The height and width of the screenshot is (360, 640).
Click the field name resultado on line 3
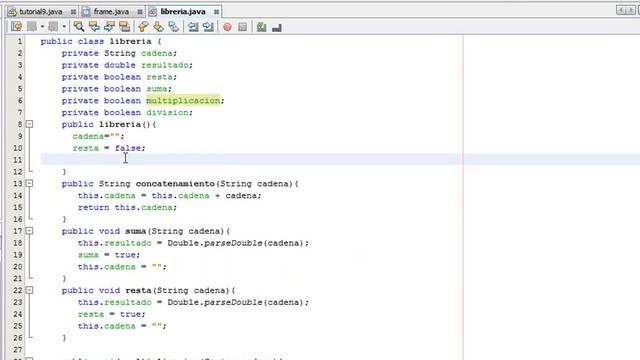tap(165, 65)
